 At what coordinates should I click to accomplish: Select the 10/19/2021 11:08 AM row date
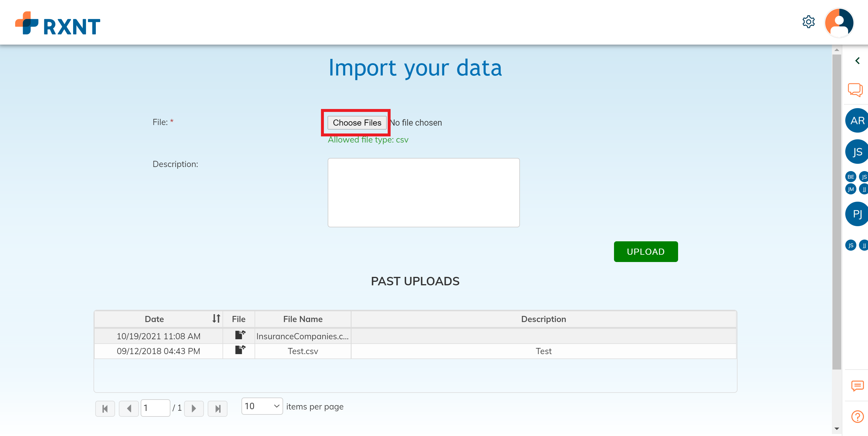coord(158,336)
